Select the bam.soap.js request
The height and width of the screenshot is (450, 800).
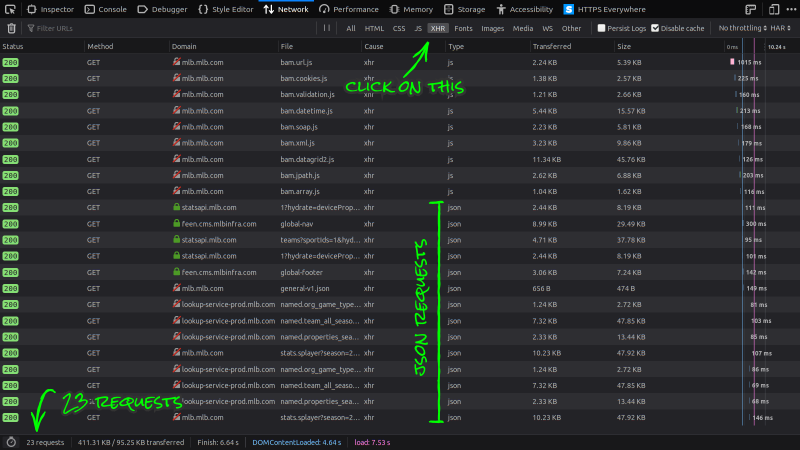tap(400, 127)
